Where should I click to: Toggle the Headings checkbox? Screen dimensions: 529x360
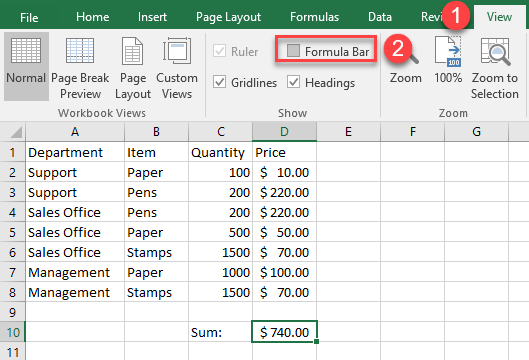tap(294, 82)
